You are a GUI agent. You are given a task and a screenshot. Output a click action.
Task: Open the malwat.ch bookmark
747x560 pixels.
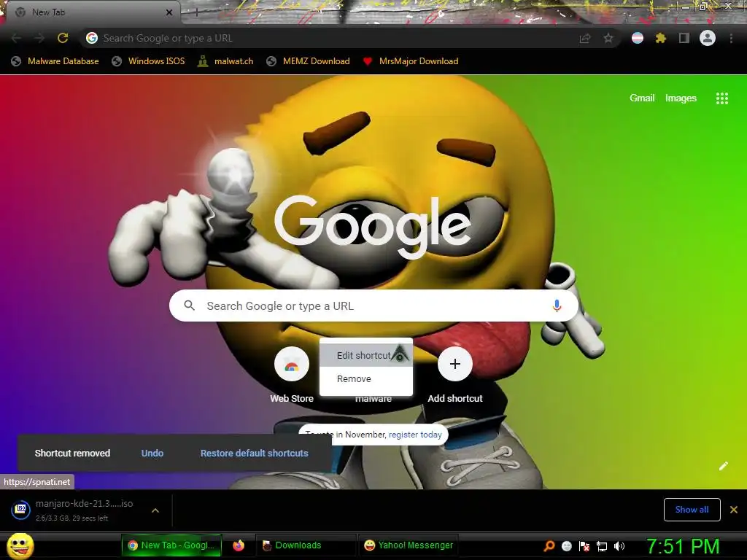pos(226,61)
